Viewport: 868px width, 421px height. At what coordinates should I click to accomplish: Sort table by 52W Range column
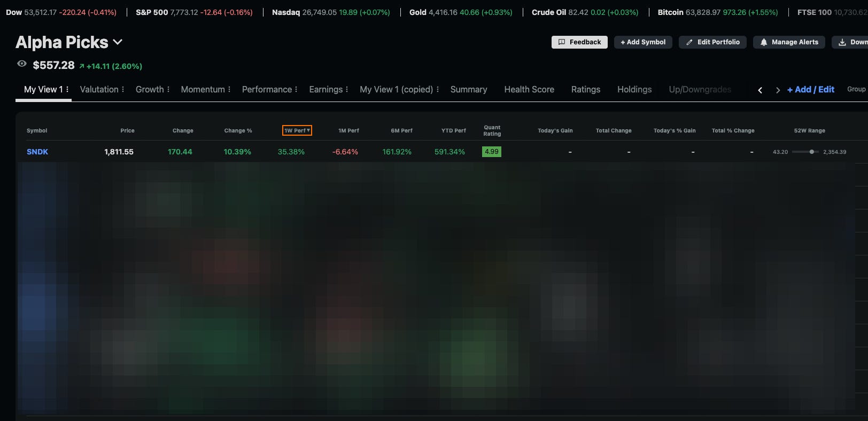point(810,130)
